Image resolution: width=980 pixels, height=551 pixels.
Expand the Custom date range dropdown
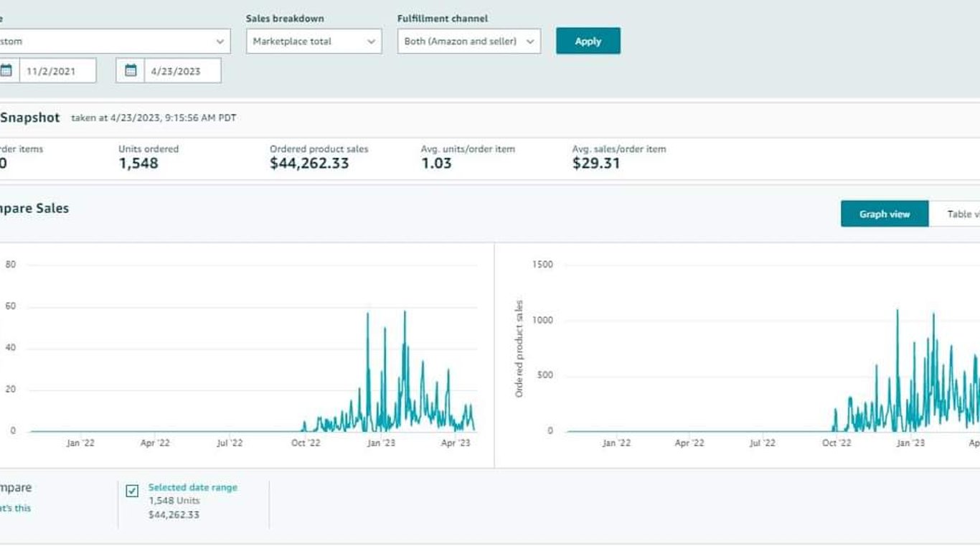[113, 41]
